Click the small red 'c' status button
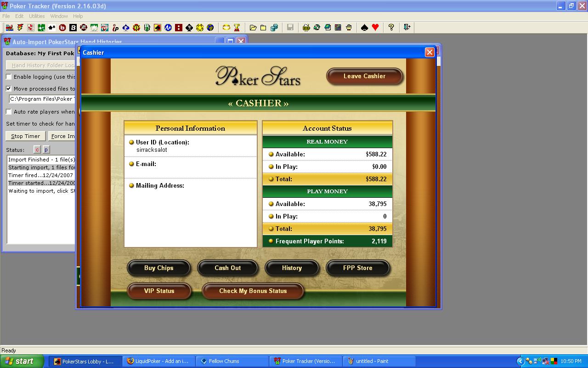 click(37, 149)
